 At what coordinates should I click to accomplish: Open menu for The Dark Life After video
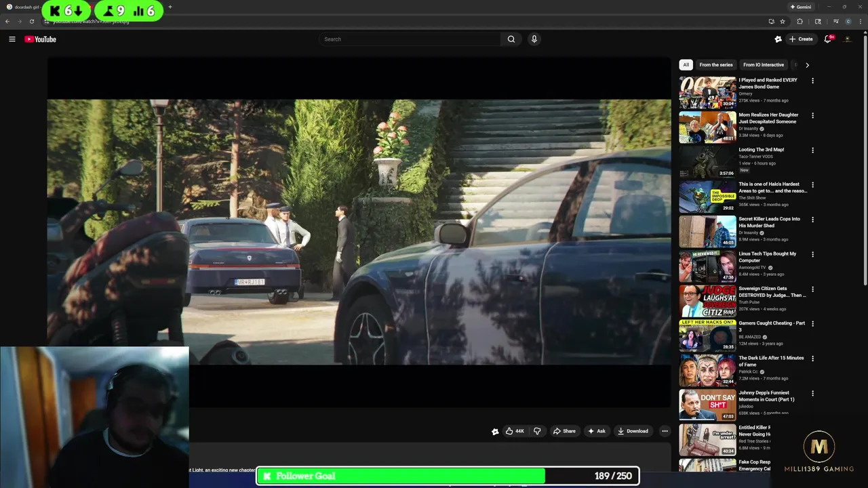pyautogui.click(x=812, y=359)
